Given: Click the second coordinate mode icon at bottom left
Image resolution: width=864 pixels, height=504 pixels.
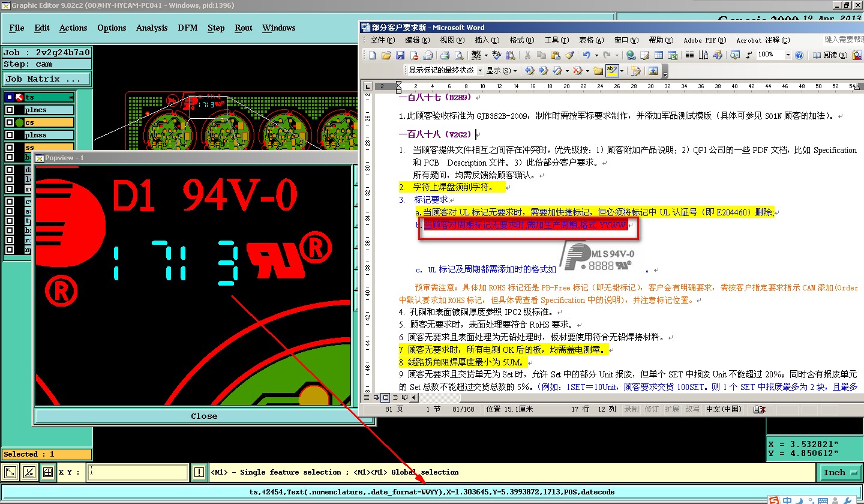Looking at the screenshot, I should click(29, 472).
